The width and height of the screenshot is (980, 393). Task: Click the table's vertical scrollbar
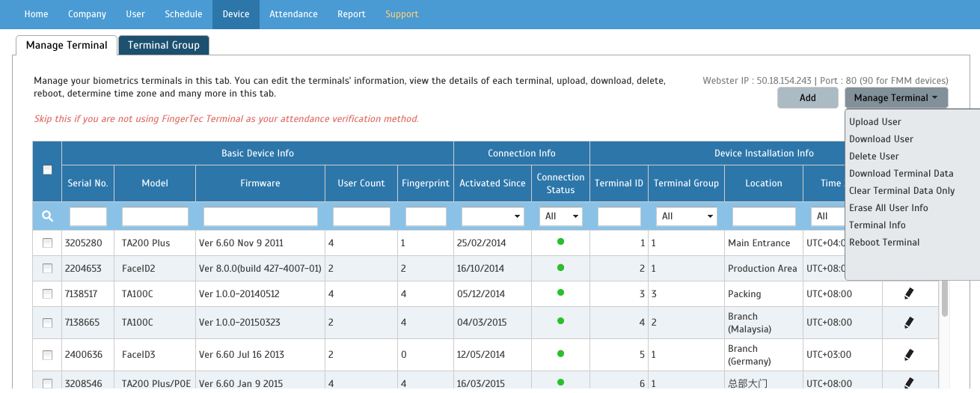pyautogui.click(x=945, y=299)
